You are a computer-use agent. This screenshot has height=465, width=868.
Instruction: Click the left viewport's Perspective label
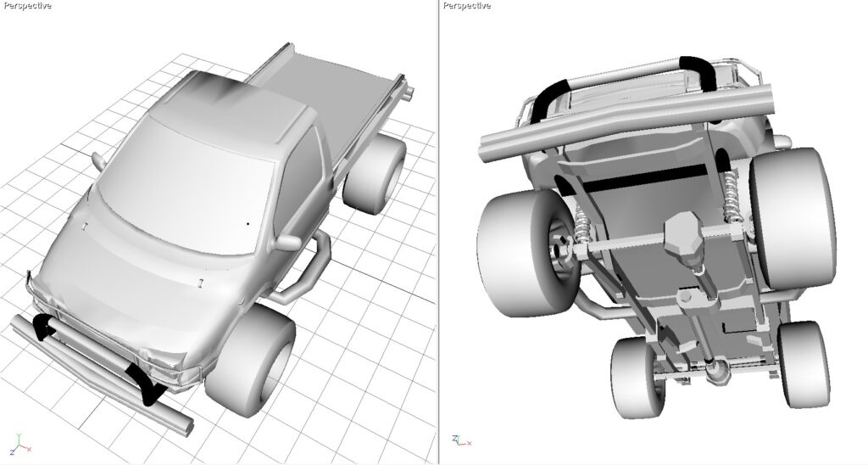pos(27,6)
